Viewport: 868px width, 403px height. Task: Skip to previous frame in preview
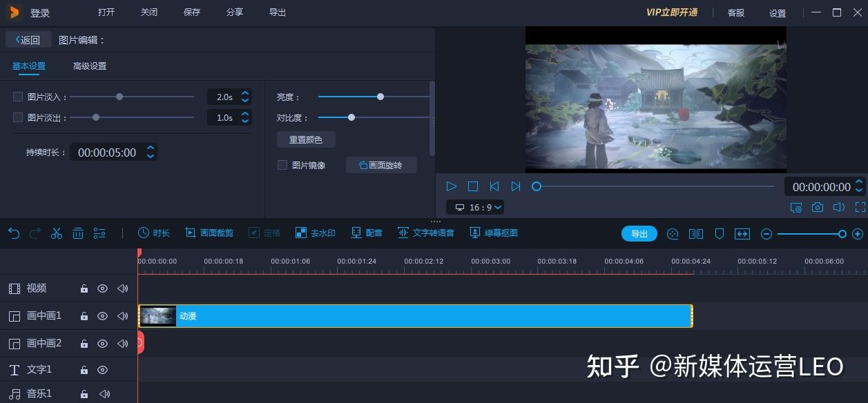(494, 186)
